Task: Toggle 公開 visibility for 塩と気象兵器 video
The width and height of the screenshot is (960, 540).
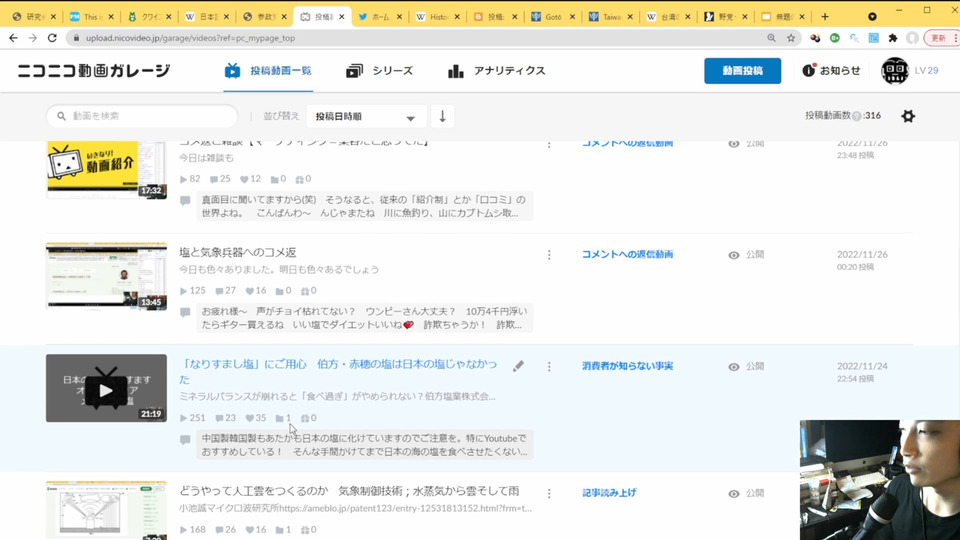Action: 734,255
